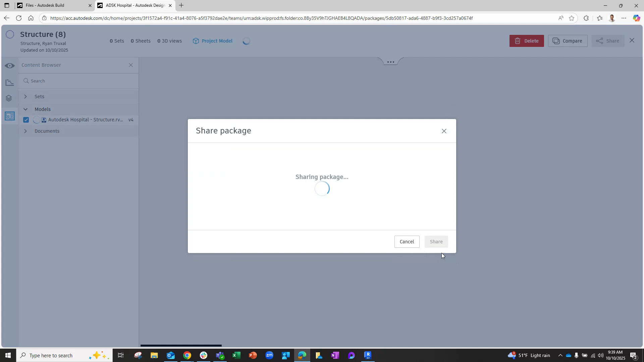644x362 pixels.
Task: Select the Content Browser sidebar icon
Action: click(10, 116)
